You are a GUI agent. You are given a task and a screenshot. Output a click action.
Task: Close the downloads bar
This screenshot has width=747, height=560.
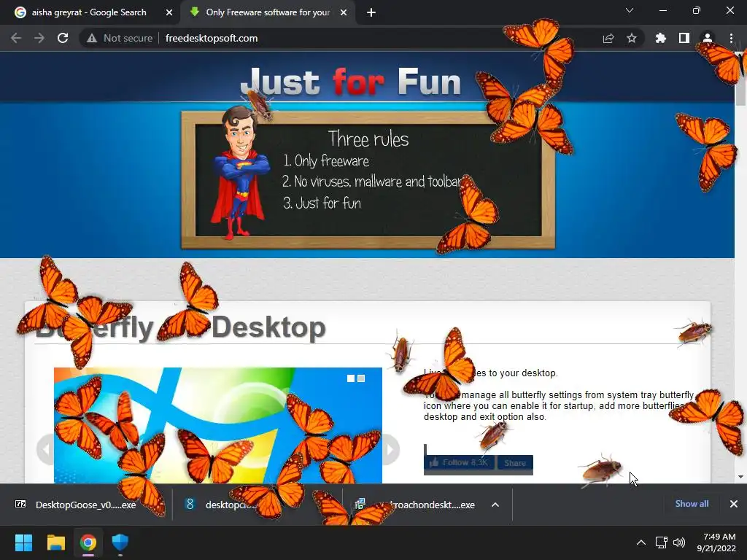click(734, 504)
